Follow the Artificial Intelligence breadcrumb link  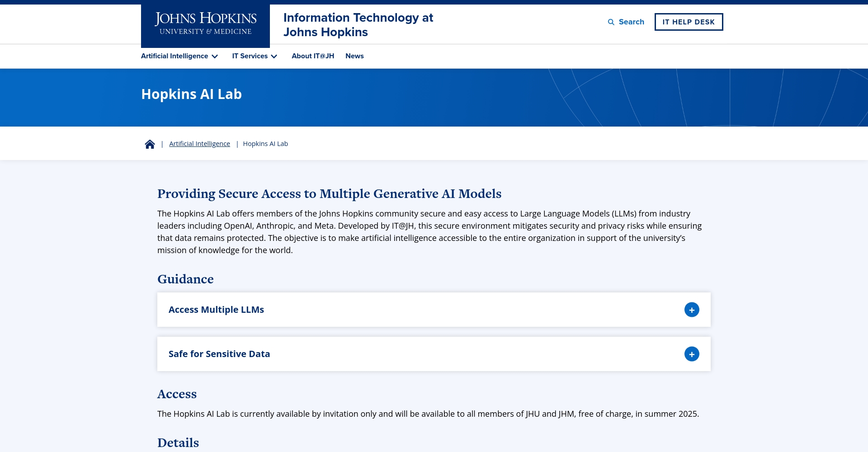199,144
